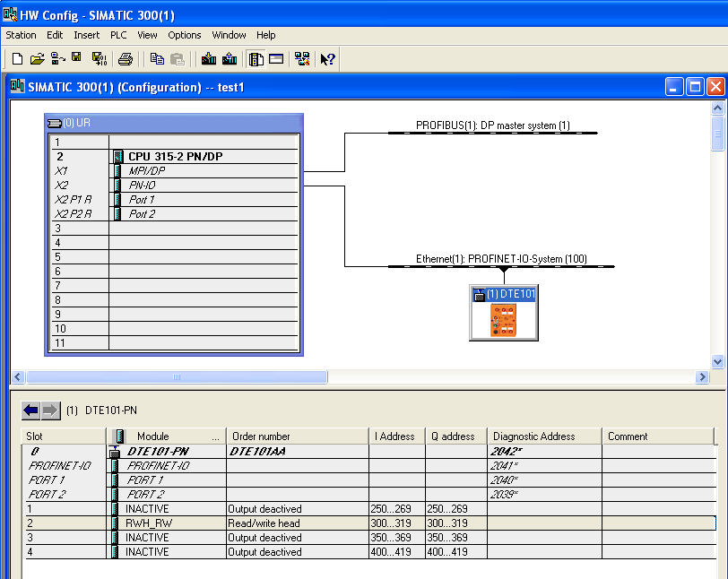The image size is (728, 579).
Task: Click the Open station folder icon
Action: point(37,59)
